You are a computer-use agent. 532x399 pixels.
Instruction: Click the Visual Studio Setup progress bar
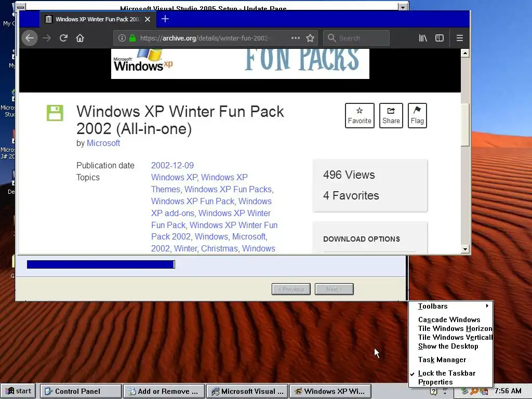point(101,264)
